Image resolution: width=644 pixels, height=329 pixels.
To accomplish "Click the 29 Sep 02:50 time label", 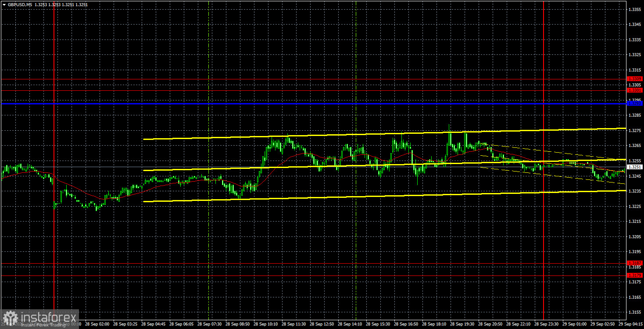I will (601, 324).
